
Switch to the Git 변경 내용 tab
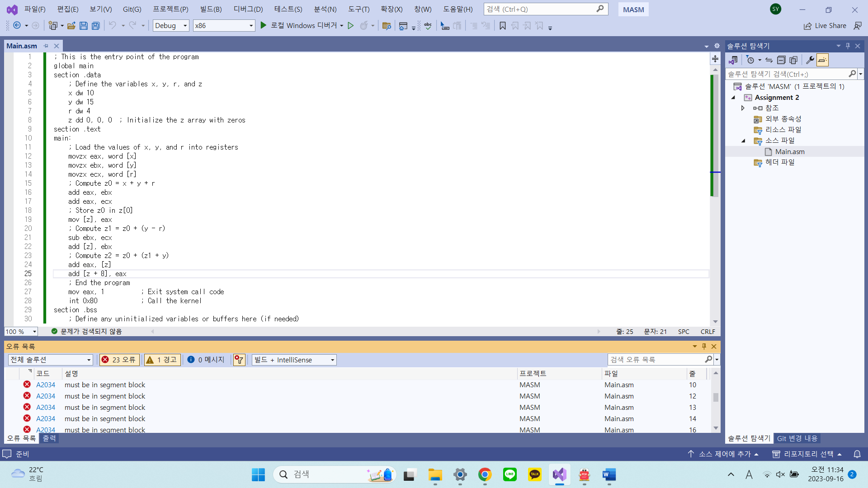coord(797,438)
